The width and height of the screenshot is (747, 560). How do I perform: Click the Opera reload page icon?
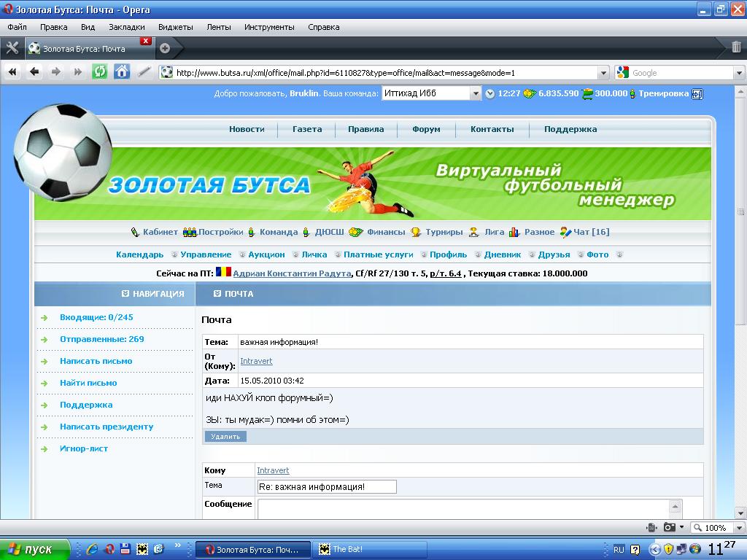pos(99,71)
